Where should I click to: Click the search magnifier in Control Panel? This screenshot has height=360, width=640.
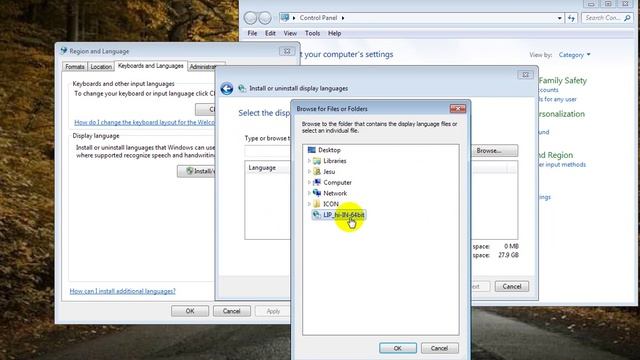tap(627, 18)
